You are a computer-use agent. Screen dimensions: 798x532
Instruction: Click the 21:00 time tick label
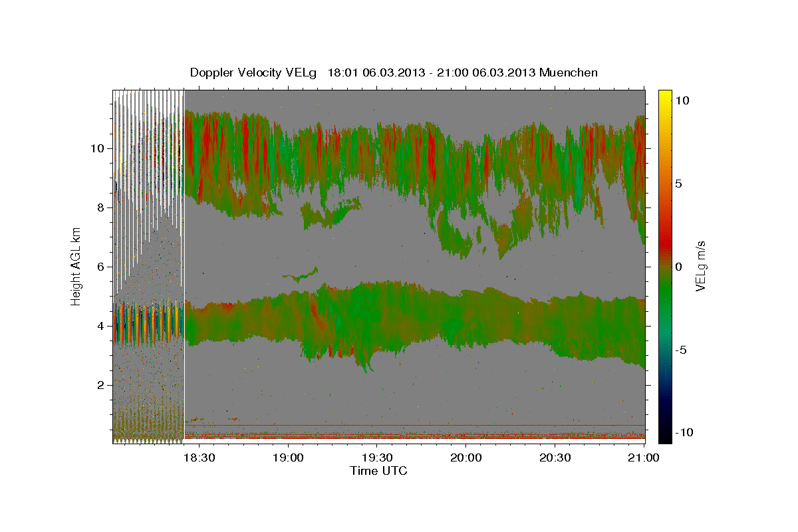click(644, 458)
